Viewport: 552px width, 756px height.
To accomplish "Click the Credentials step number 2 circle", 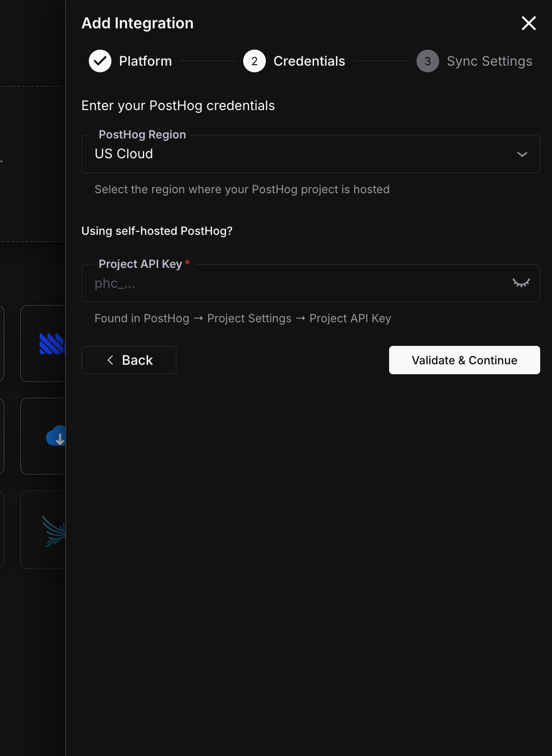I will [x=254, y=61].
